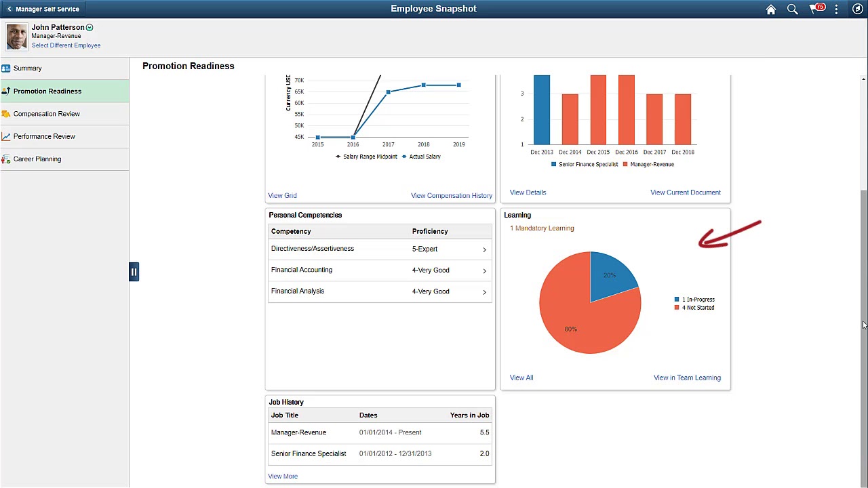The width and height of the screenshot is (868, 488).
Task: Open the actions menu three-dot icon
Action: 836,9
